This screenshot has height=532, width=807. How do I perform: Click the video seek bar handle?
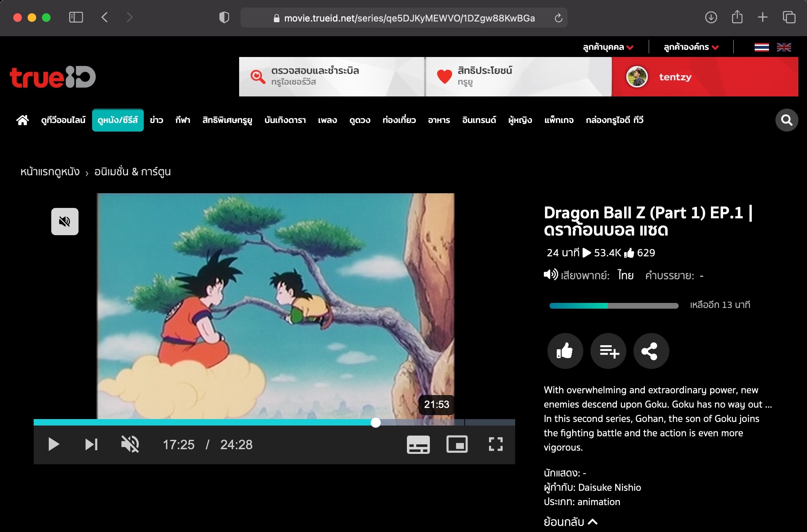click(375, 423)
